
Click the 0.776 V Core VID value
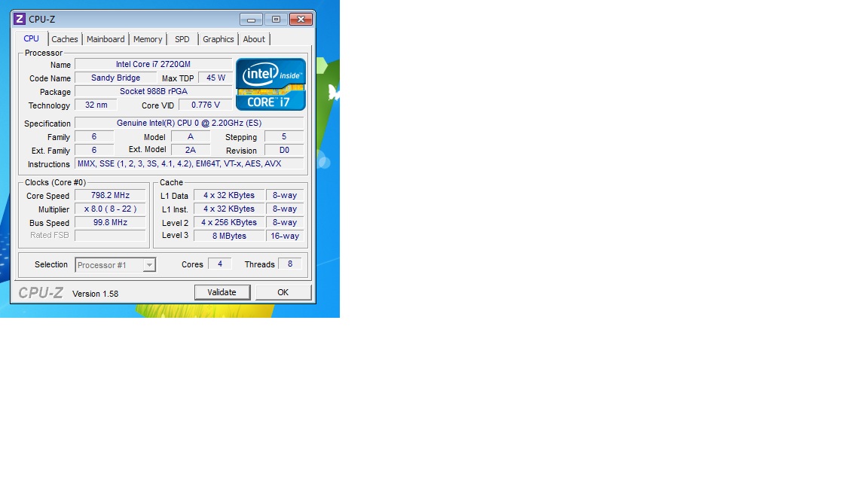[206, 105]
